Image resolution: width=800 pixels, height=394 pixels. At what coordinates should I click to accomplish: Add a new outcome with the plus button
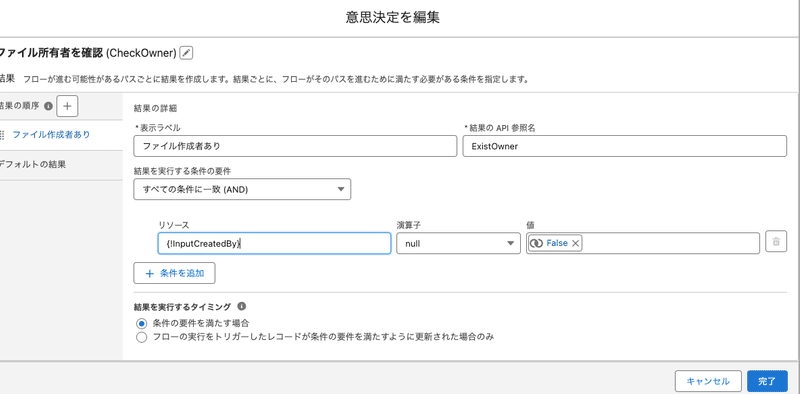pyautogui.click(x=67, y=106)
